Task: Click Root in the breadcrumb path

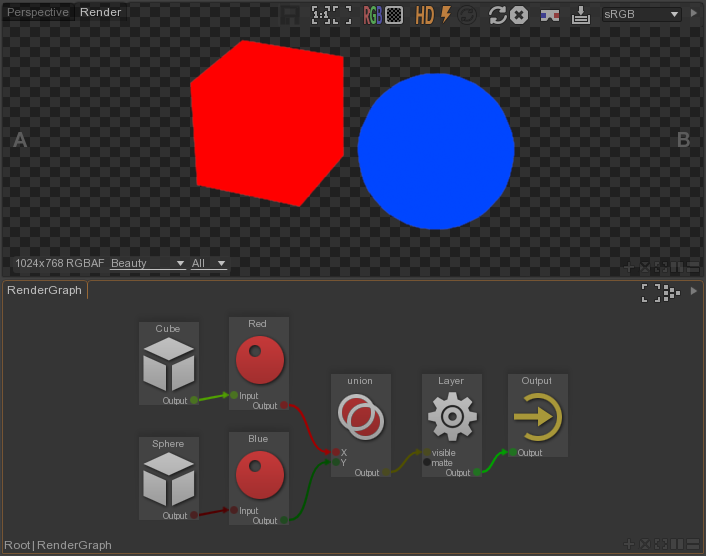Action: click(17, 545)
